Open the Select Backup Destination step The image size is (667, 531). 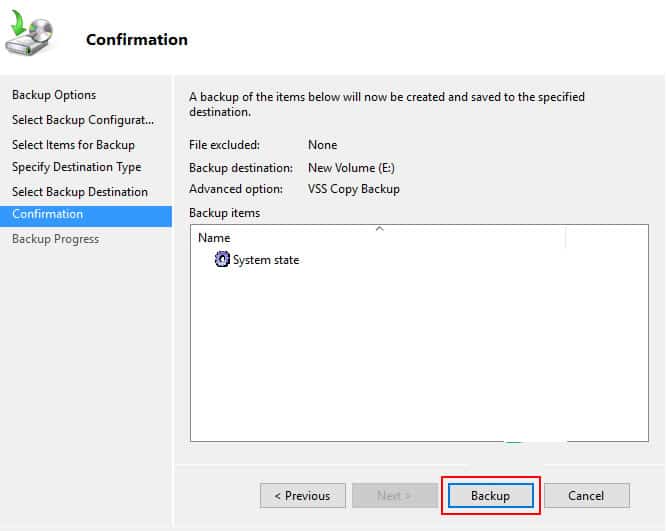[x=80, y=192]
